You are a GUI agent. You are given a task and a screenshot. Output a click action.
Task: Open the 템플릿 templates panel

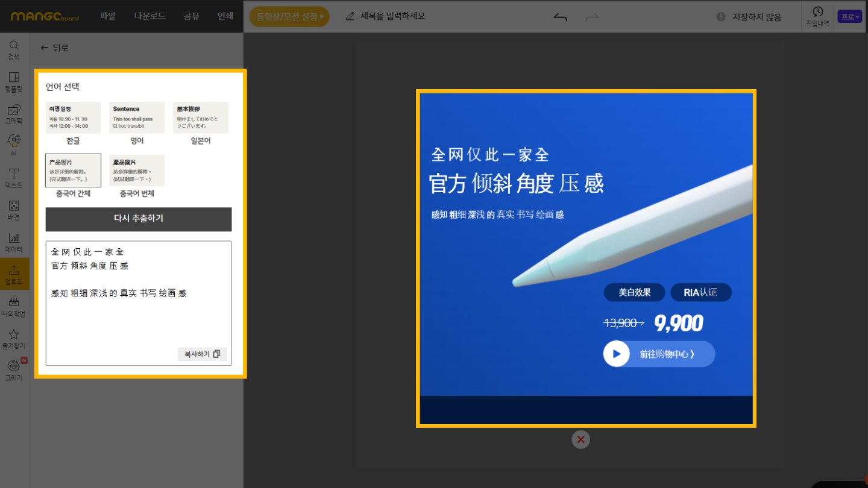coord(14,83)
